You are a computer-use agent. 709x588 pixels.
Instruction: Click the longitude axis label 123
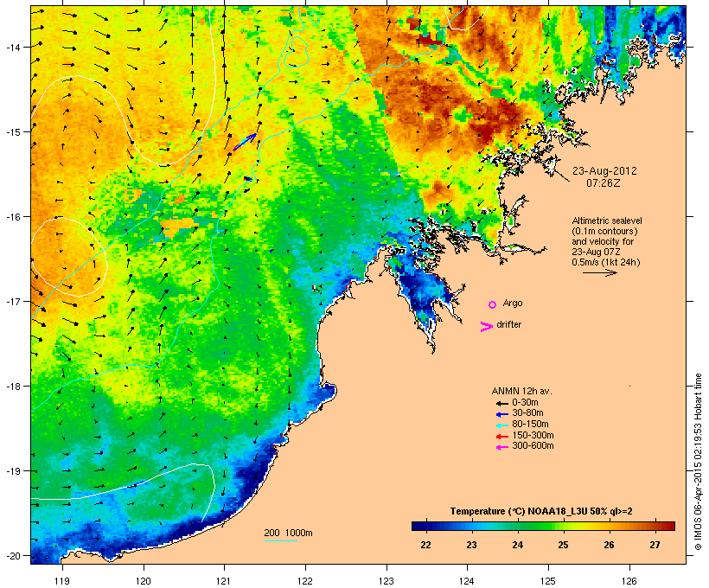pyautogui.click(x=386, y=581)
